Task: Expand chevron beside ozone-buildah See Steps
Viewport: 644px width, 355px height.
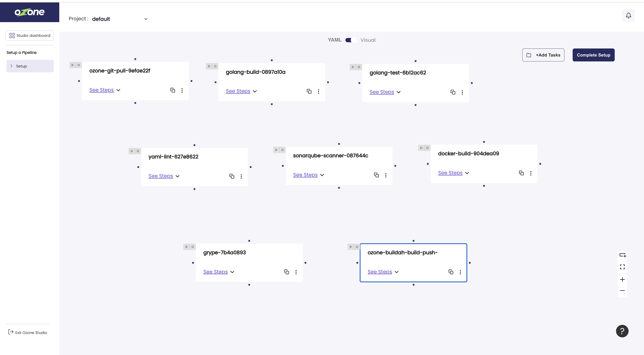Action: [397, 272]
